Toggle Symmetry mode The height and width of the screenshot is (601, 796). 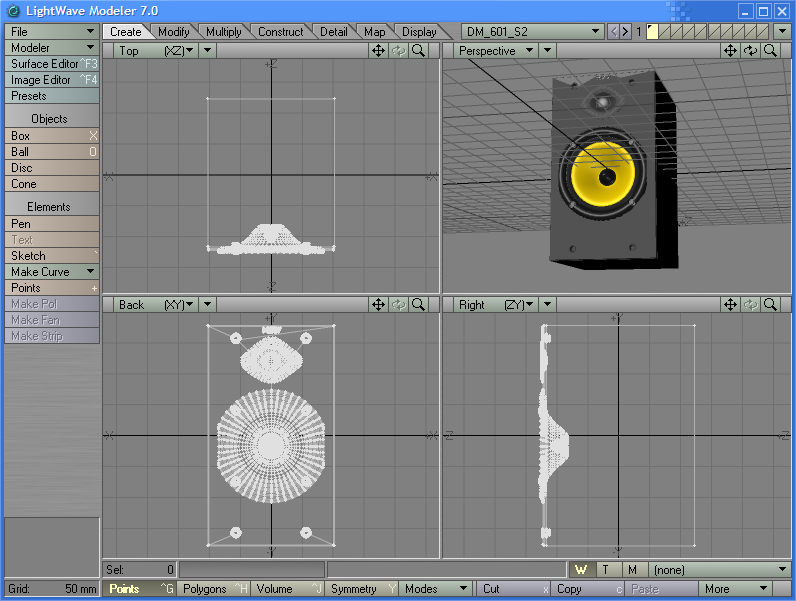pos(361,589)
